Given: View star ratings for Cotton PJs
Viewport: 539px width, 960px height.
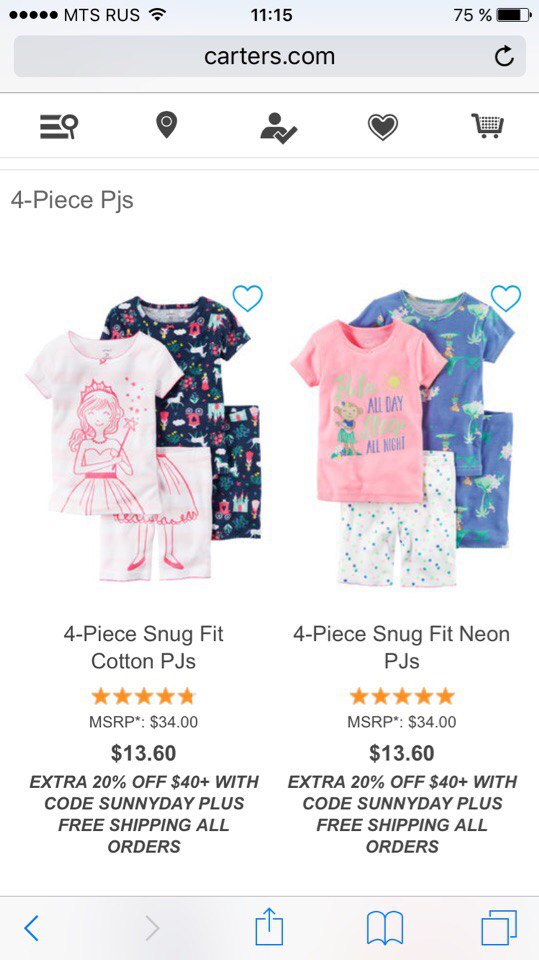Looking at the screenshot, I should click(143, 696).
